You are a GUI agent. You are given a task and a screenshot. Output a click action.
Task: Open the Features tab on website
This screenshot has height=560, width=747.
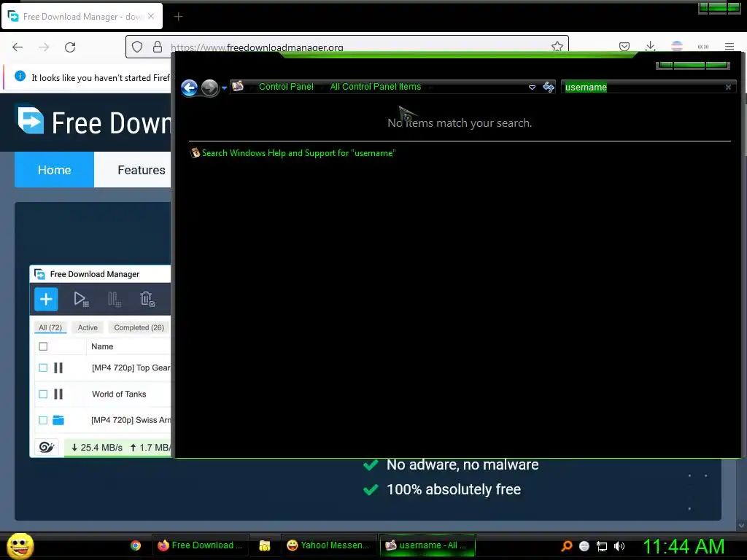(x=142, y=170)
